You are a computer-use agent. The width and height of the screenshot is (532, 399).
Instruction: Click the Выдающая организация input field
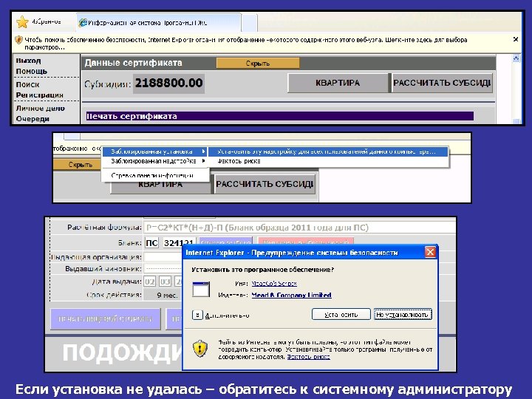pos(163,257)
